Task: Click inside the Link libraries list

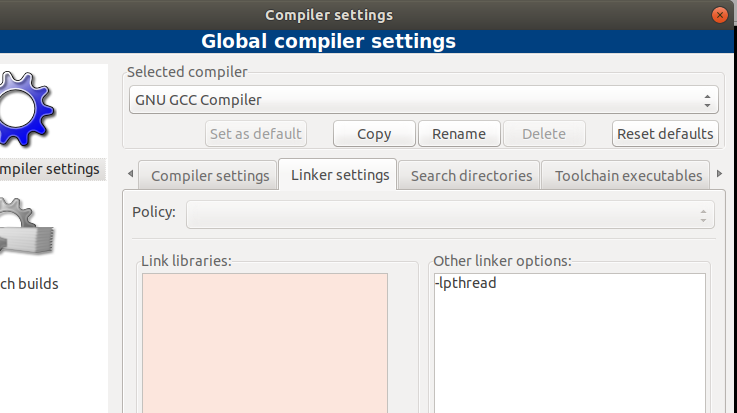Action: [x=265, y=343]
